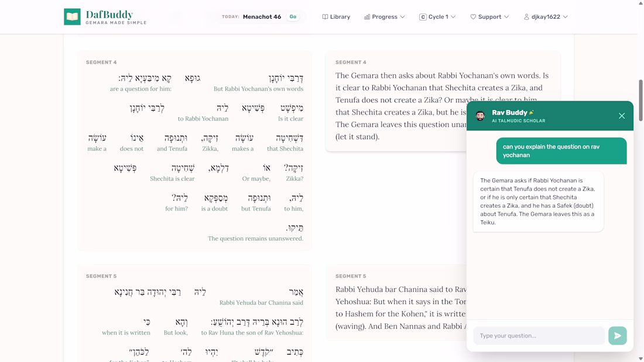Click the user profile icon

[x=526, y=17]
